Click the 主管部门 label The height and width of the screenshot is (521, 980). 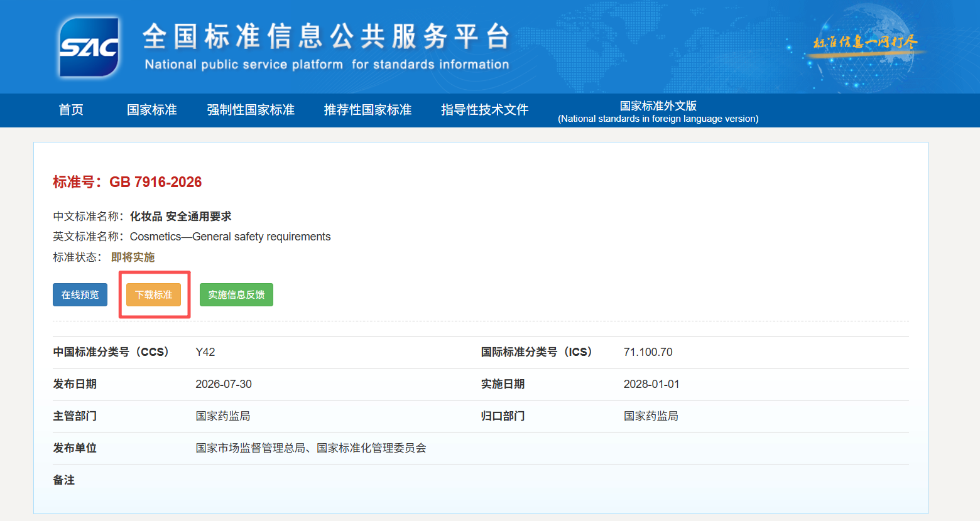(x=75, y=416)
